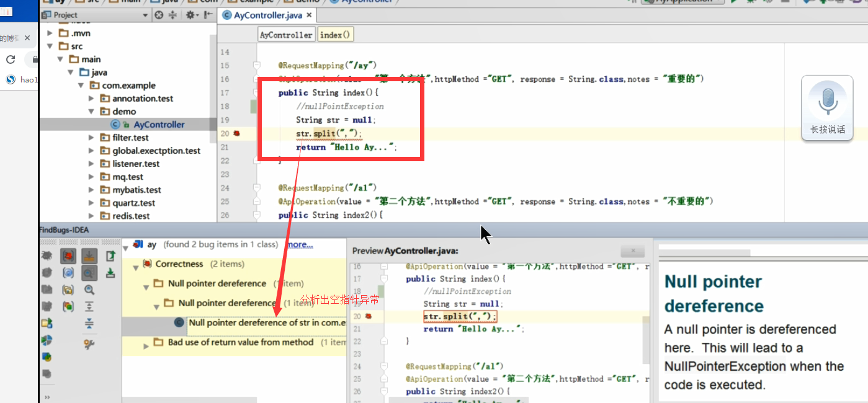The image size is (868, 403).
Task: Hide the Project tool window
Action: [207, 15]
